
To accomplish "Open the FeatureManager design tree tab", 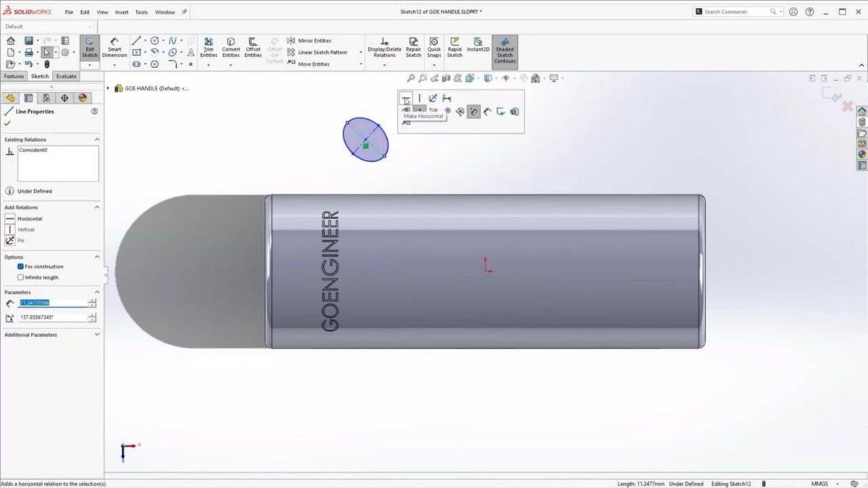I will (11, 98).
